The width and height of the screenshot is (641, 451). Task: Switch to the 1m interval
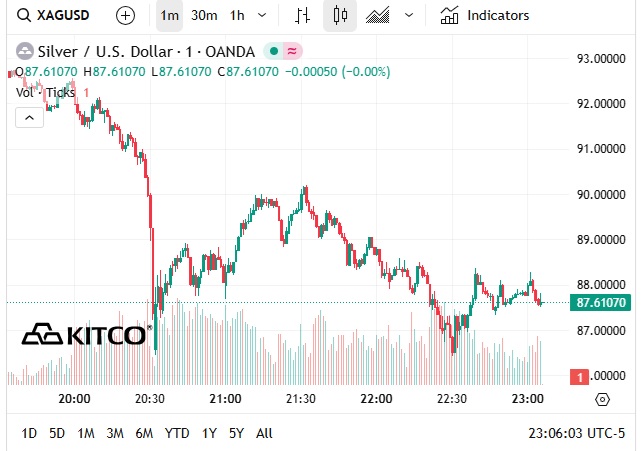click(x=170, y=16)
